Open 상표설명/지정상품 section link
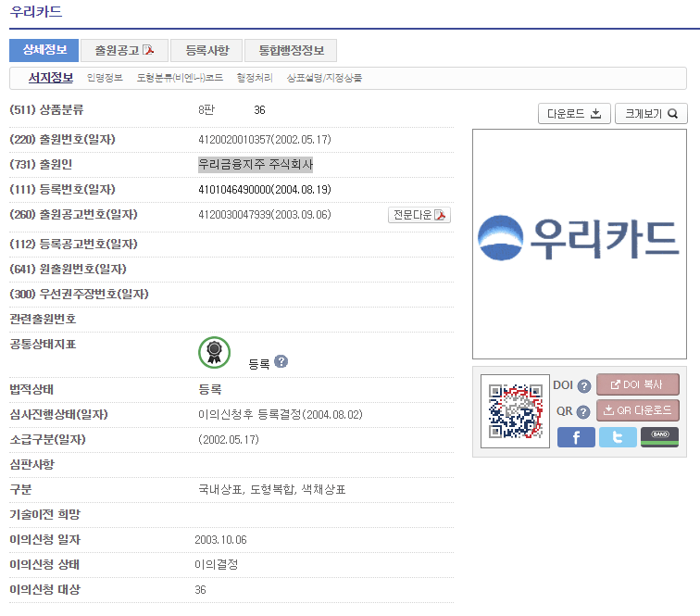Image resolution: width=700 pixels, height=616 pixels. [324, 78]
